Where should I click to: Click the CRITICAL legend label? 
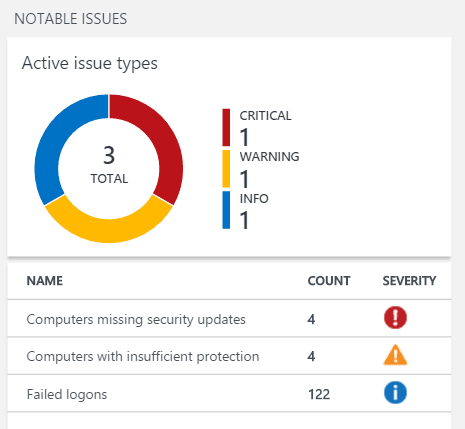pos(265,116)
